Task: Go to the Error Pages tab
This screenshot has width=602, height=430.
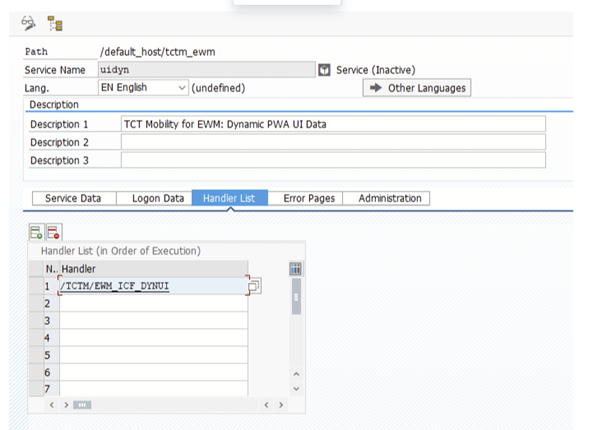Action: pos(308,198)
